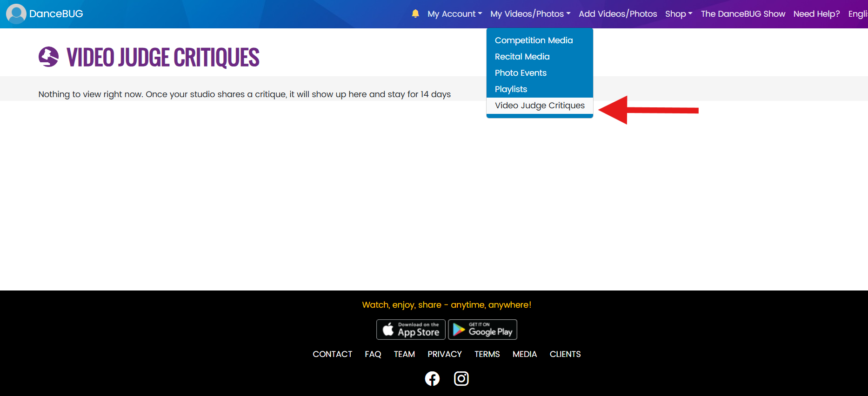This screenshot has width=868, height=396.
Task: Open The DanceBUG Show link
Action: click(743, 14)
